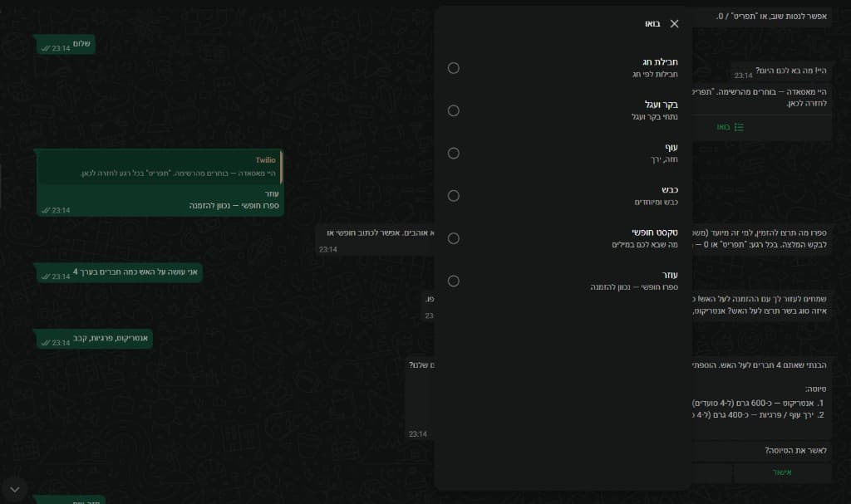Select the בקר ועגל radio option
The height and width of the screenshot is (504, 851).
[453, 110]
